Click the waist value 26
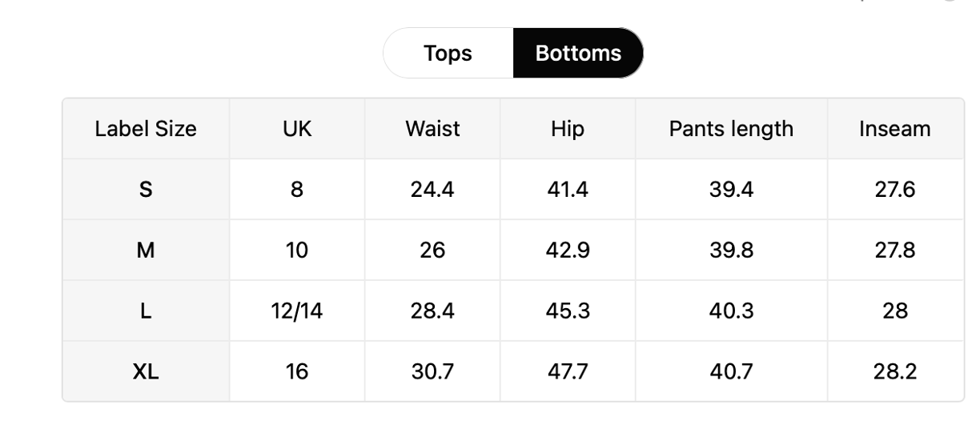Screen dimensions: 980x421 pyautogui.click(x=432, y=251)
